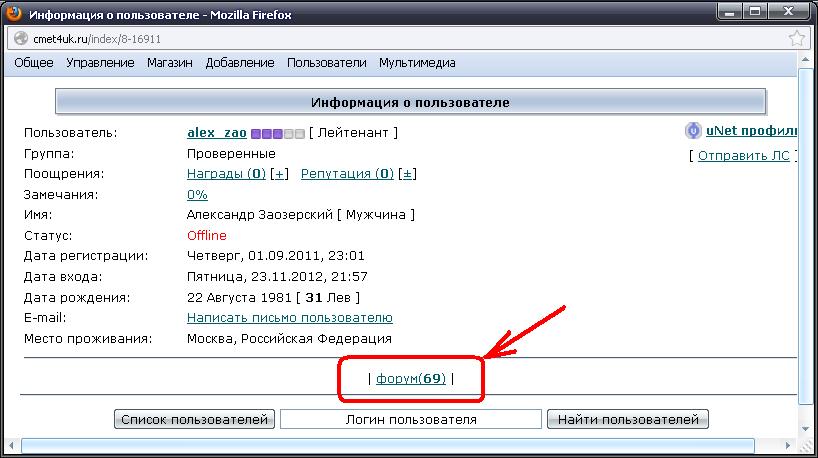Maximize the Firefox window
818x458 pixels.
click(754, 11)
